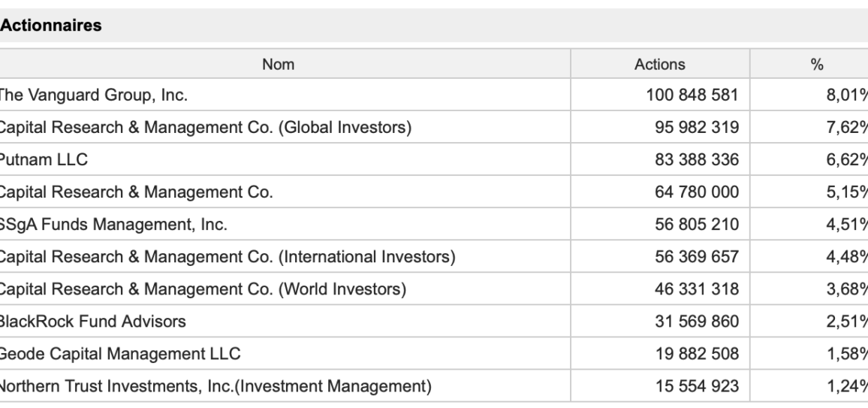This screenshot has height=408, width=868.
Task: Open BlackRock Fund Advisors entry
Action: point(92,321)
